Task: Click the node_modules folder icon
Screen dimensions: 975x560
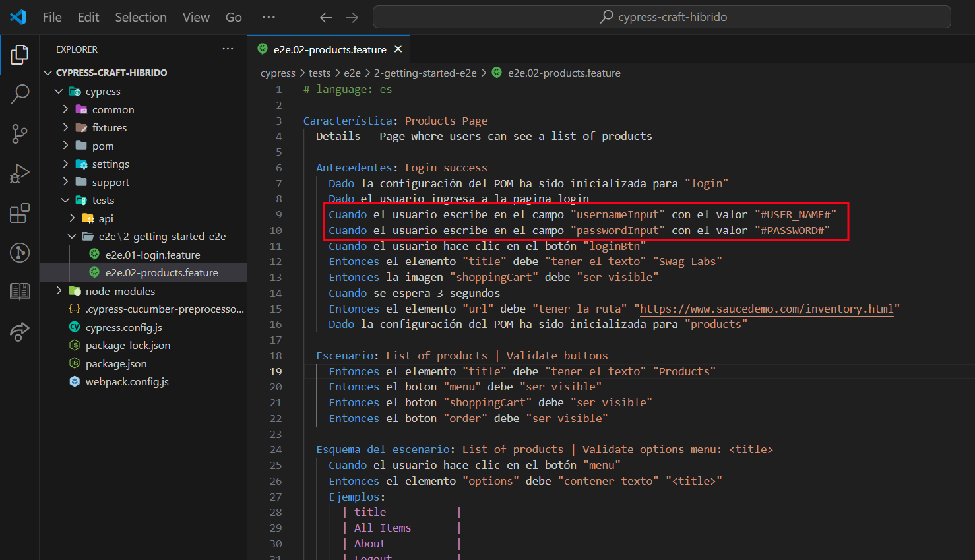Action: tap(75, 291)
